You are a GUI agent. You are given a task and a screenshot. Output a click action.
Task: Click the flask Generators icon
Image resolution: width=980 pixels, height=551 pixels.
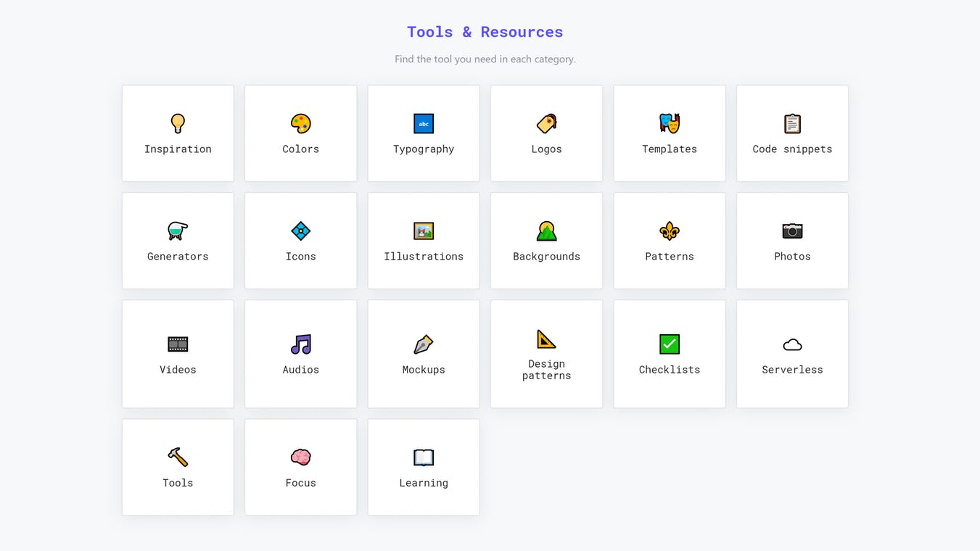[178, 231]
